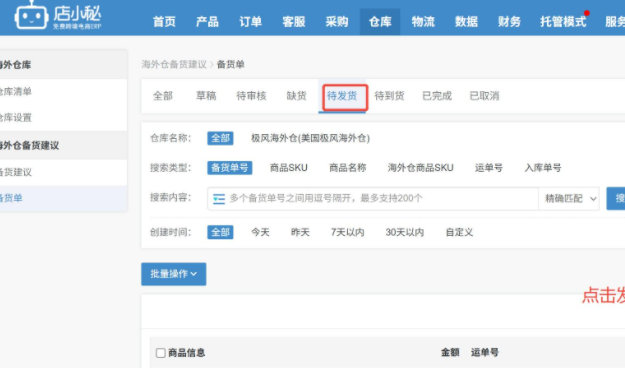
Task: Switch to the 已取消 tab
Action: 484,96
